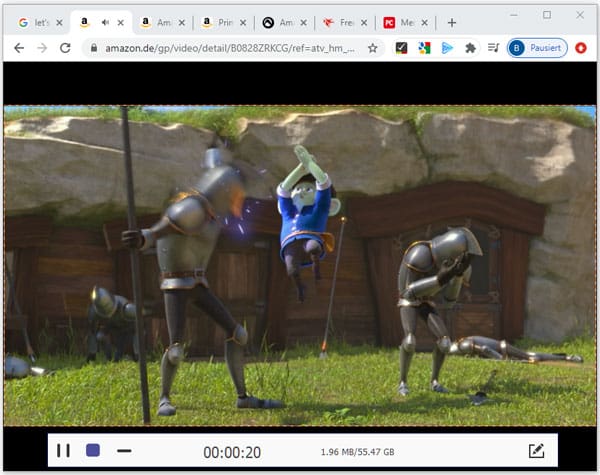Go back to the previous page
This screenshot has height=475, width=600.
(x=19, y=48)
